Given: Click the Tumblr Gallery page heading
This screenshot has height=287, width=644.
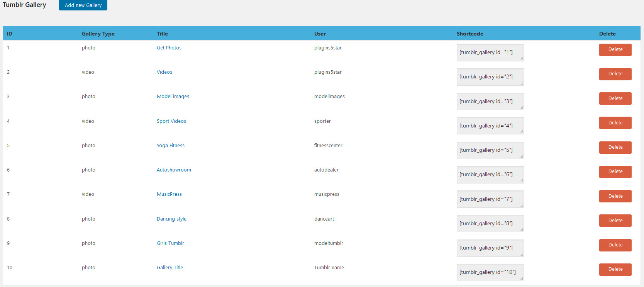Looking at the screenshot, I should tap(24, 5).
